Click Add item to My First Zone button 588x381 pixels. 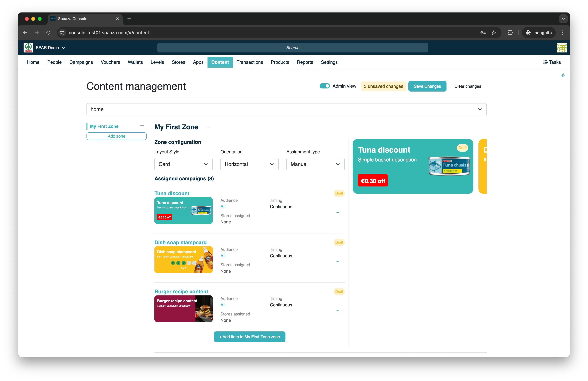[249, 337]
